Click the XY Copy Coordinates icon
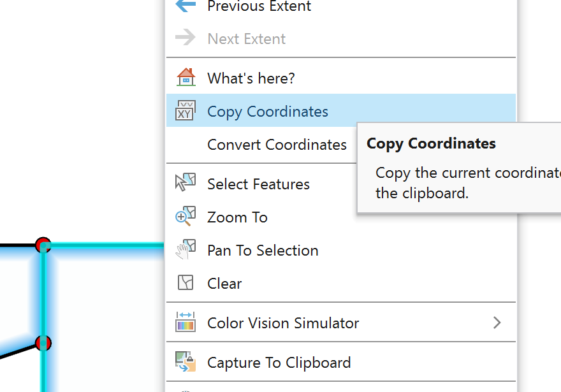This screenshot has height=392, width=561. (186, 111)
